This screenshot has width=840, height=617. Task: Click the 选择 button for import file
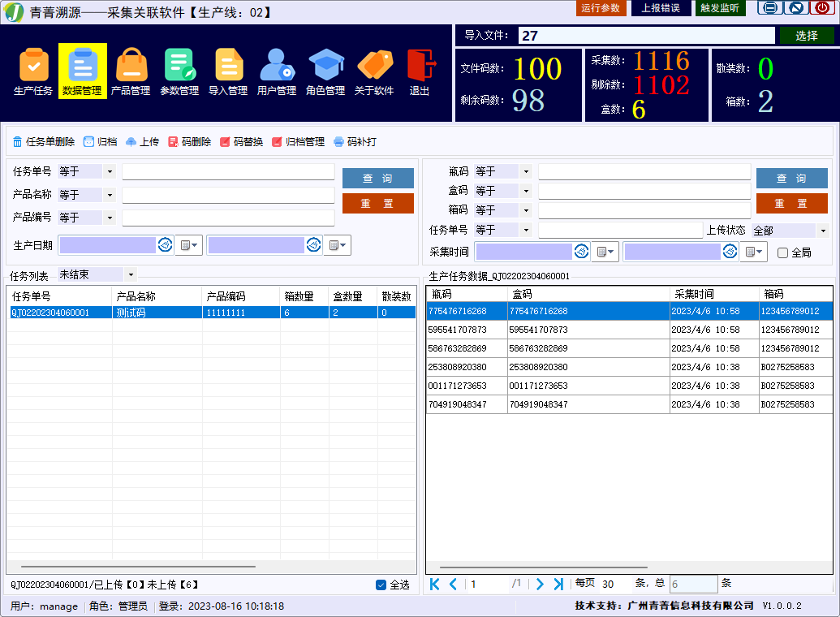(x=806, y=36)
